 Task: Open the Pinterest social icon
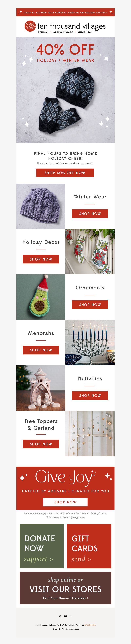pyautogui.click(x=65, y=616)
